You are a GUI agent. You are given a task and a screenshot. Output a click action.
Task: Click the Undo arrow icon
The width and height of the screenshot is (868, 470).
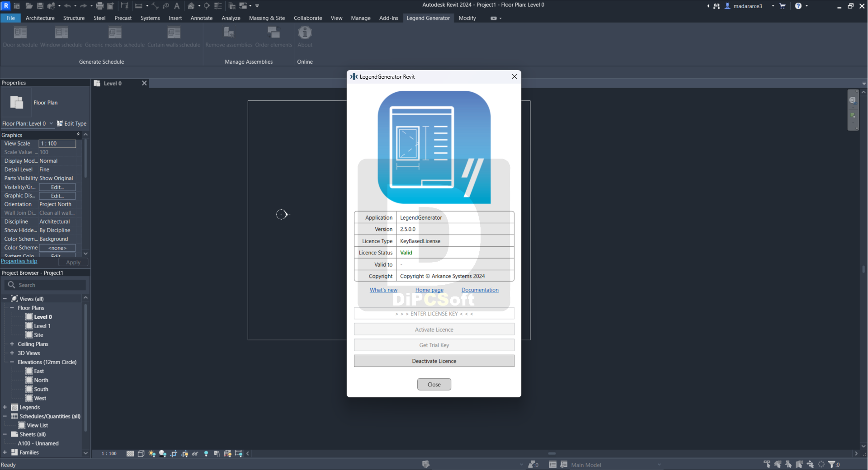(x=68, y=6)
